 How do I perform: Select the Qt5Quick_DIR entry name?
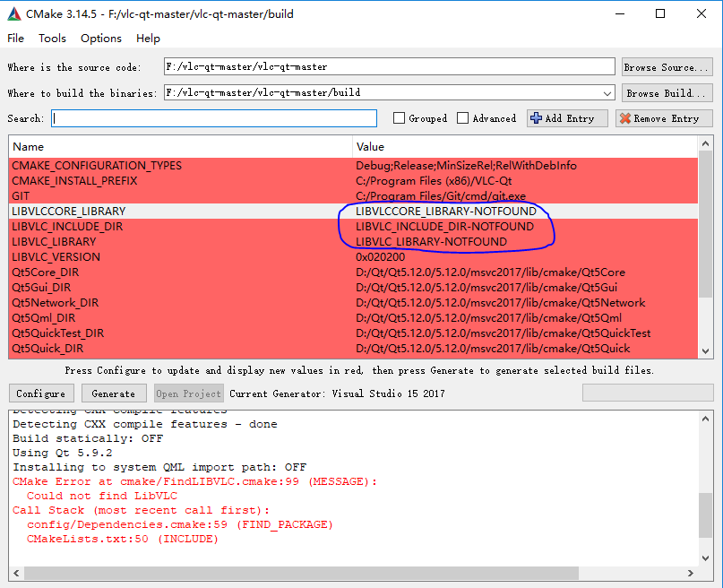(x=48, y=348)
